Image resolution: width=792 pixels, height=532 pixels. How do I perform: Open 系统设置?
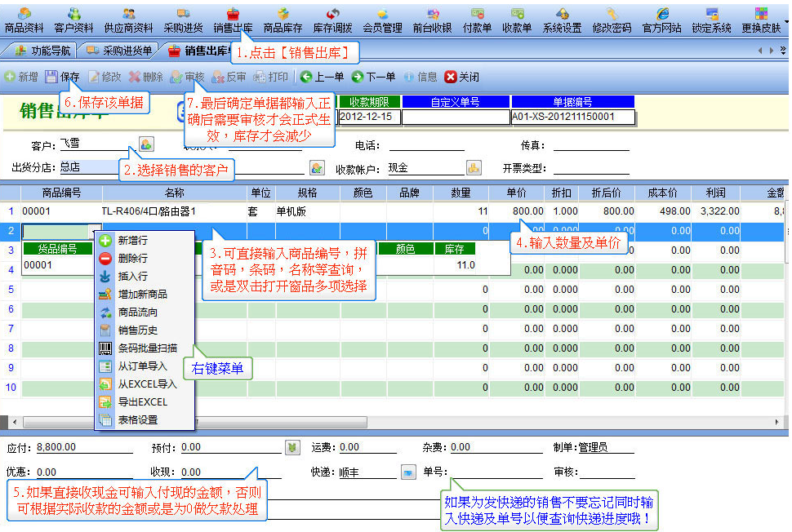point(563,20)
